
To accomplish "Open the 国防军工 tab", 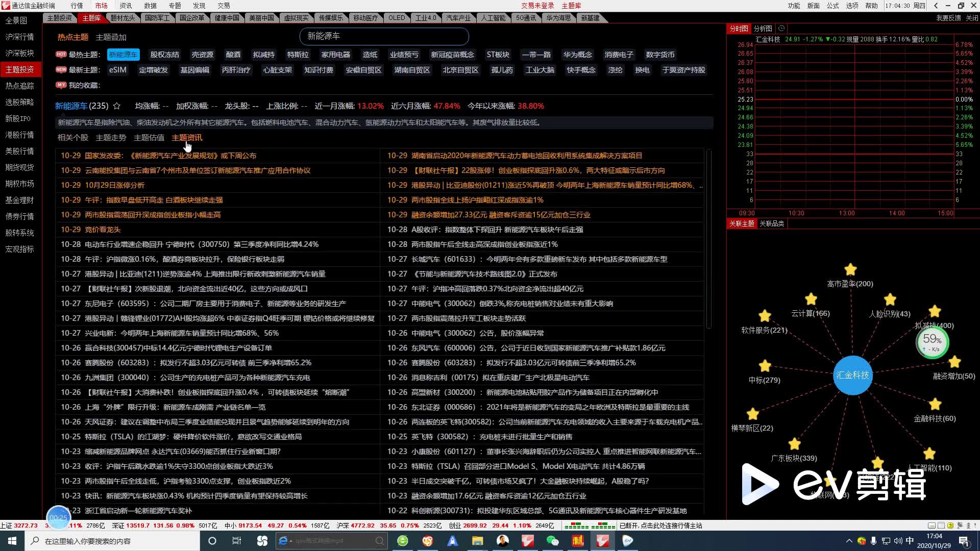I will [157, 18].
